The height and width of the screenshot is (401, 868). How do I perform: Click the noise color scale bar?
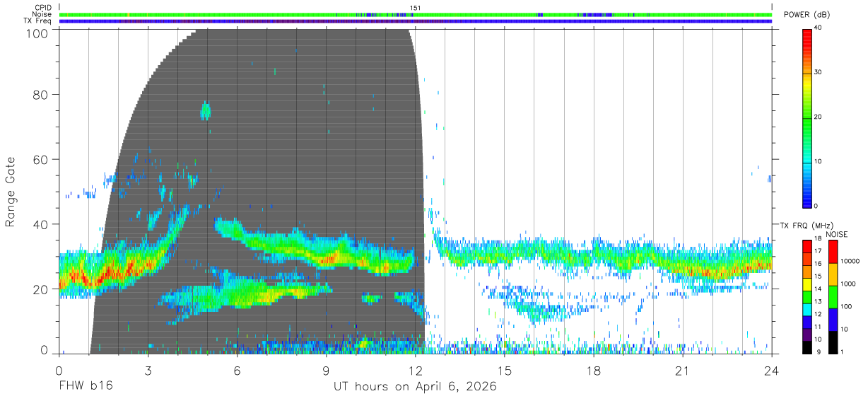[x=833, y=296]
